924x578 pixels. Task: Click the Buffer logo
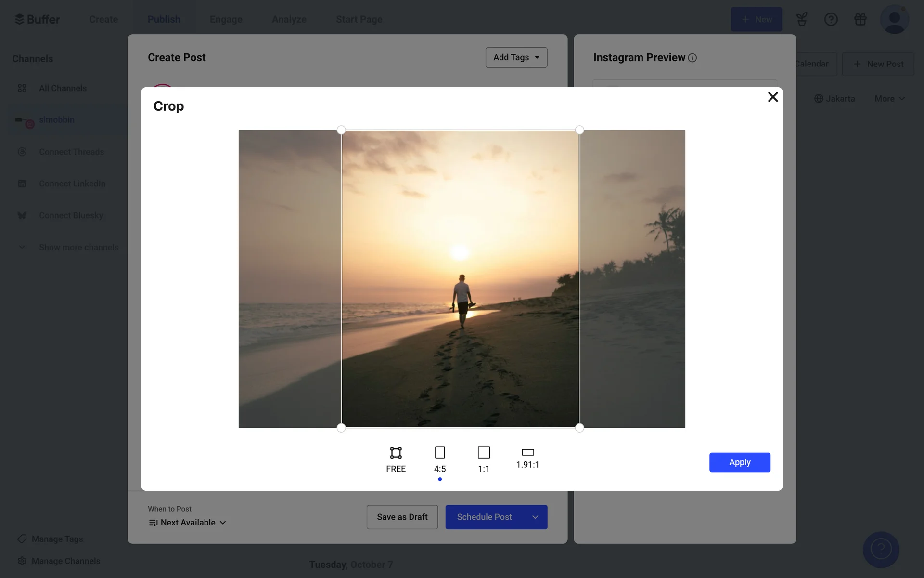38,19
